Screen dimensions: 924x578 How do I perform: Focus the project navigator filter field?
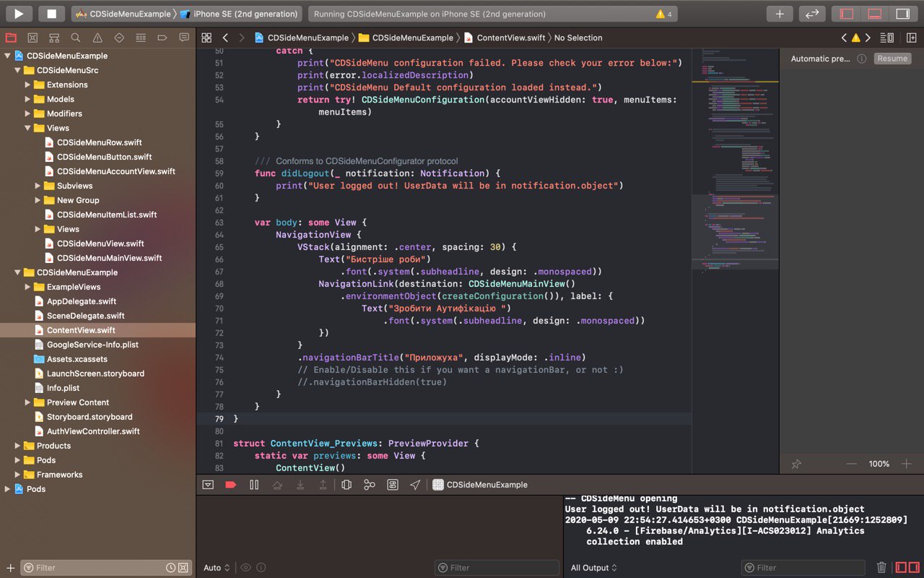pyautogui.click(x=105, y=568)
